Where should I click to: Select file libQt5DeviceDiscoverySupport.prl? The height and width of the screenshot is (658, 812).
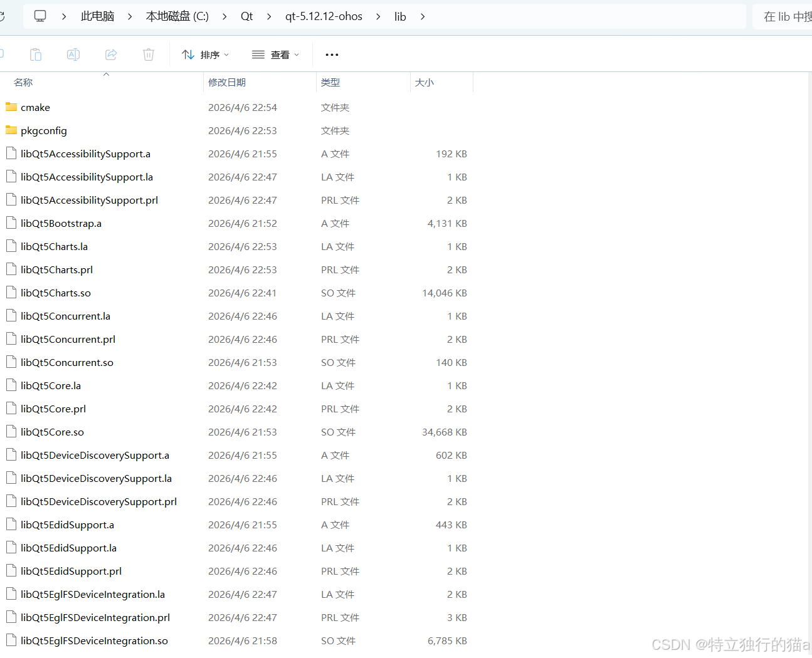click(x=98, y=501)
